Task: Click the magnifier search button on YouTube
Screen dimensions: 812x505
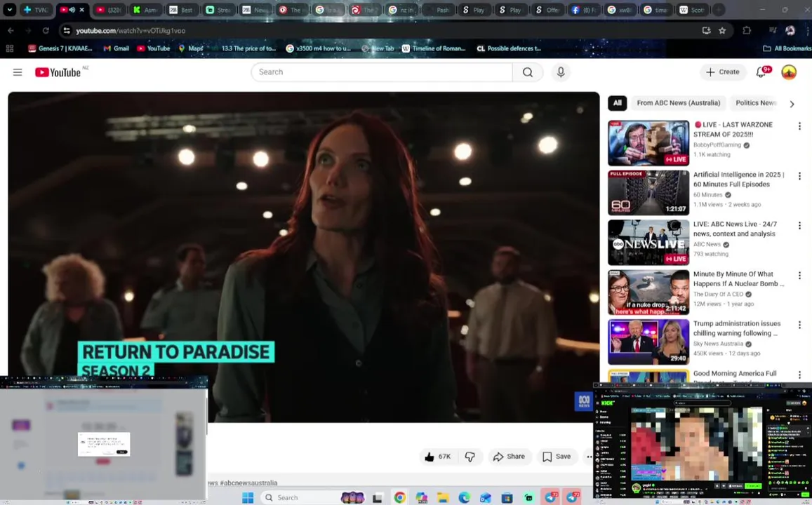Action: [528, 72]
